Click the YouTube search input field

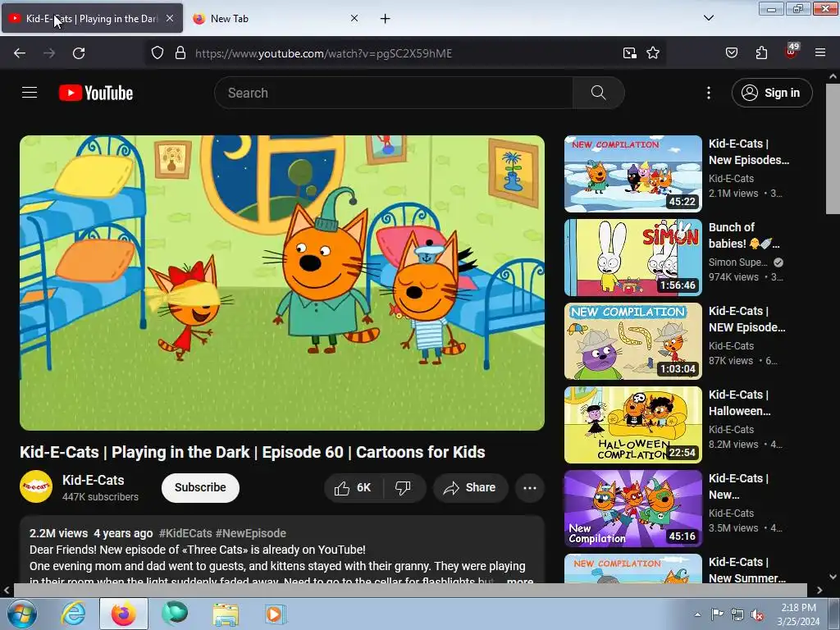394,93
